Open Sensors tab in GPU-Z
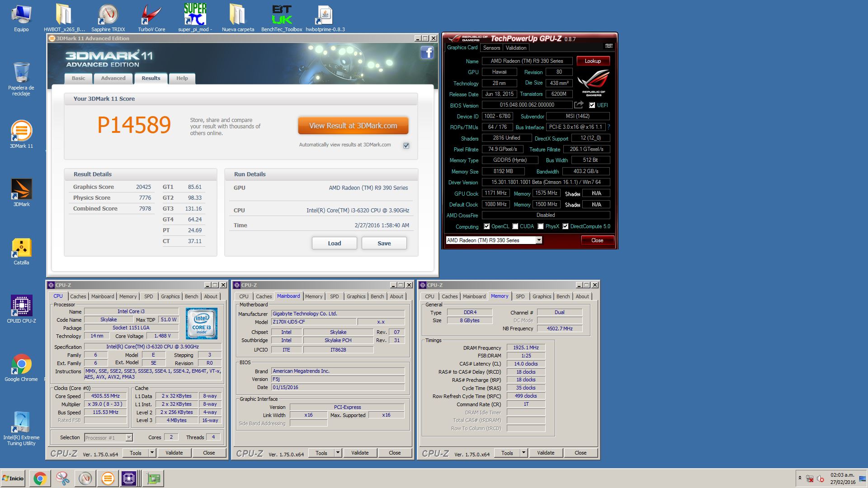Viewport: 868px width, 488px height. tap(491, 48)
